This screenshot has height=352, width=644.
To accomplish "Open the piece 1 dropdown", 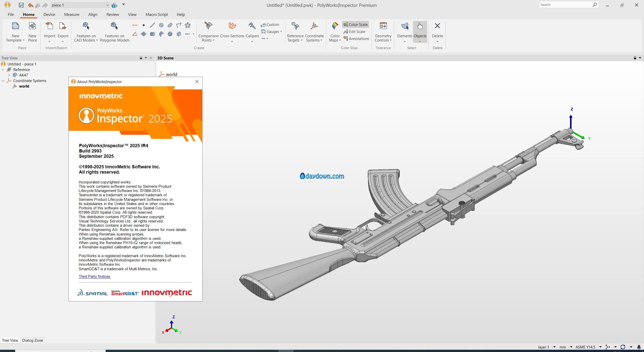I will (x=107, y=5).
